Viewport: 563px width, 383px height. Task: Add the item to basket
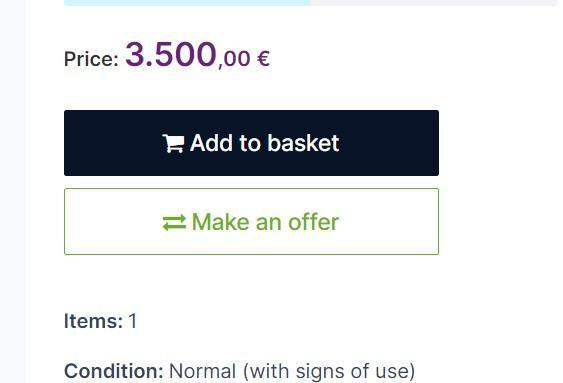pyautogui.click(x=251, y=143)
